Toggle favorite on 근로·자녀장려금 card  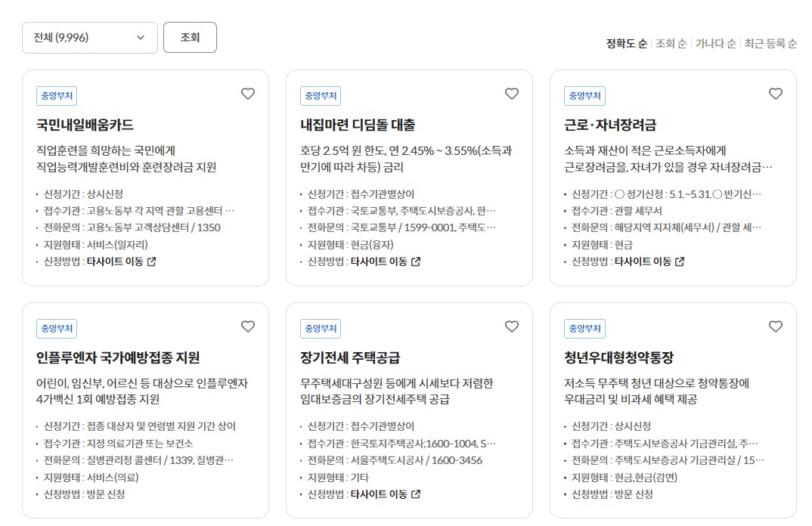coord(776,93)
